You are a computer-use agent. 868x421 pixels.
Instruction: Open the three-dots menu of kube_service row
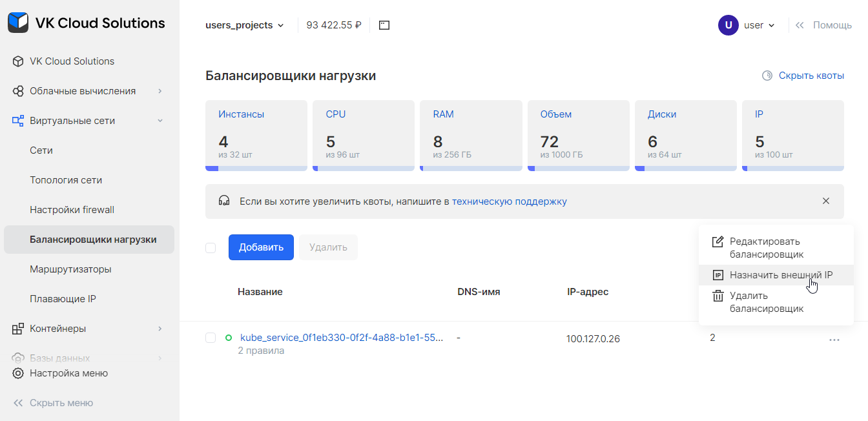click(834, 340)
